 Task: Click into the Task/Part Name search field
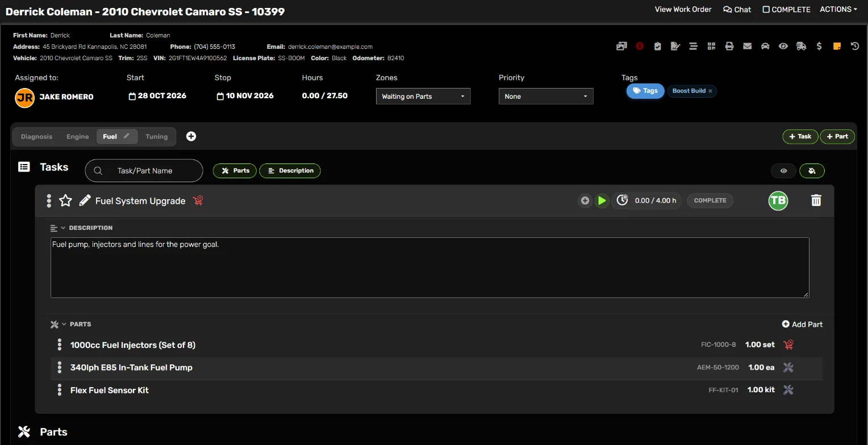pos(144,170)
